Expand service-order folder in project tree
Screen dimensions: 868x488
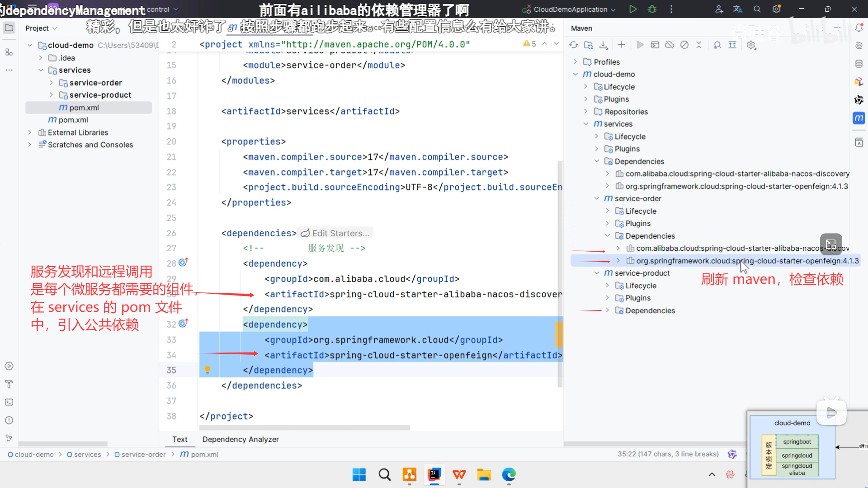coord(51,83)
